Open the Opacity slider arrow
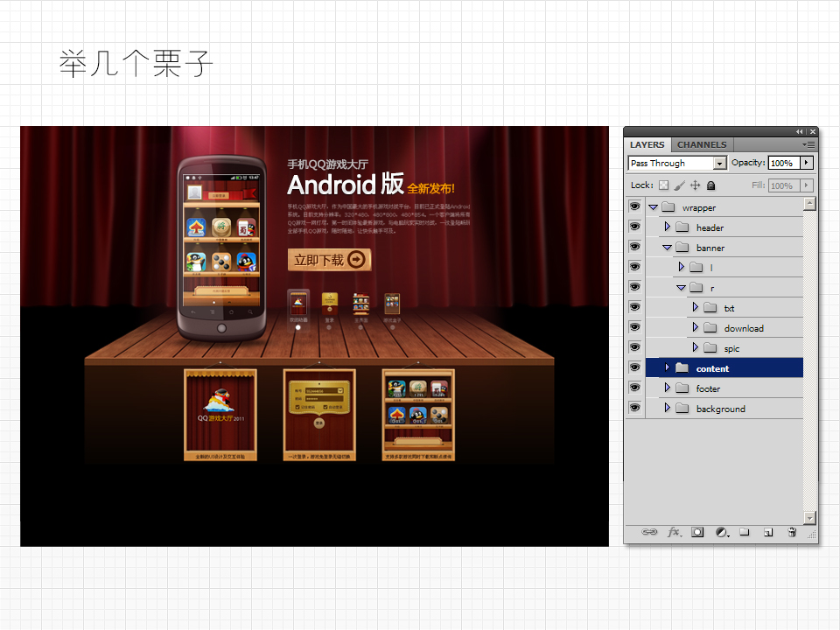 [806, 163]
